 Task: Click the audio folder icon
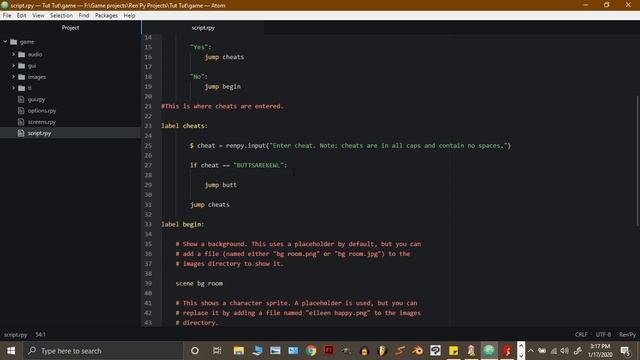(22, 54)
